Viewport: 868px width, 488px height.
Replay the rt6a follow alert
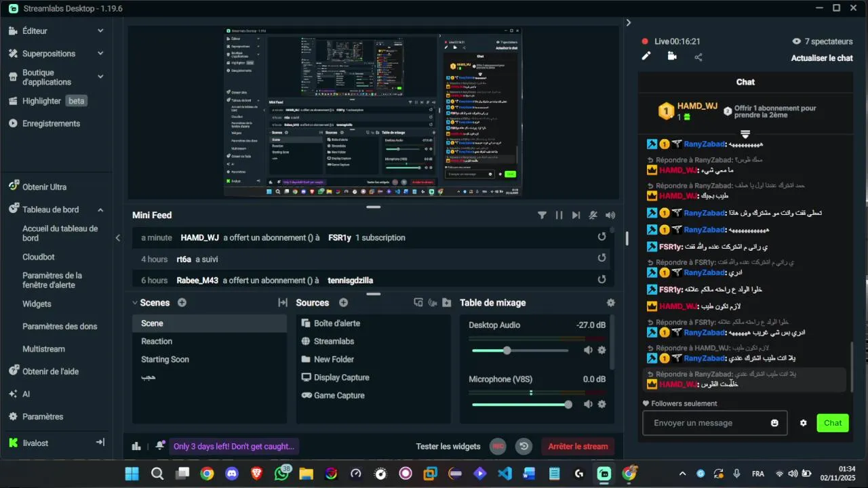click(x=601, y=258)
